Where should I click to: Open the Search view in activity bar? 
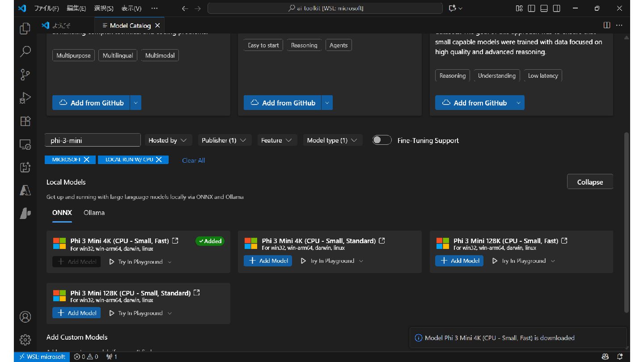(x=25, y=52)
